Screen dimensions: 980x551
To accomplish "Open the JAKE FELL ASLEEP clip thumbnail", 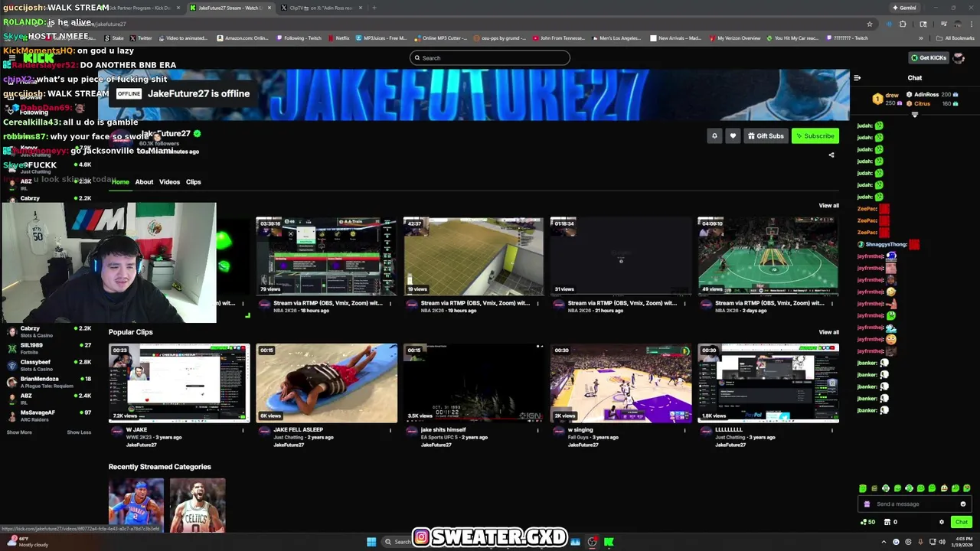I will [x=327, y=383].
